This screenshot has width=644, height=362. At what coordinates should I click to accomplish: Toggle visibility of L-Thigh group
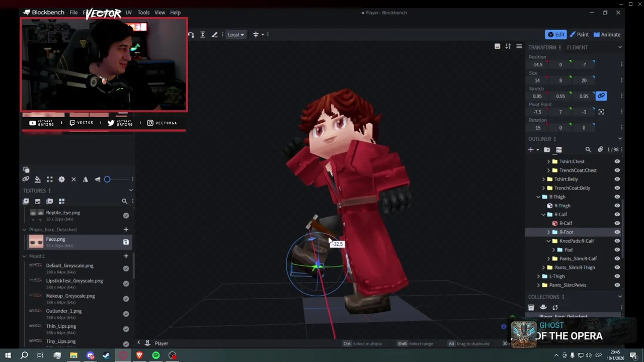pyautogui.click(x=617, y=276)
